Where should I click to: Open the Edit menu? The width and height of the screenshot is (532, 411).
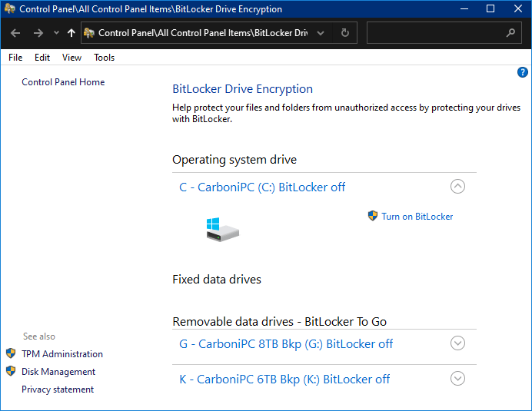tap(42, 58)
